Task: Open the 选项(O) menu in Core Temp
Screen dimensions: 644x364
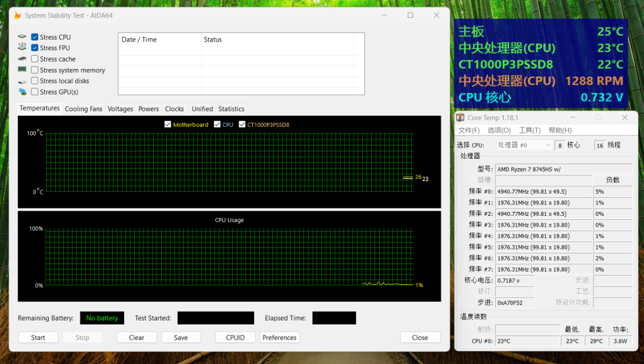Action: (x=499, y=130)
